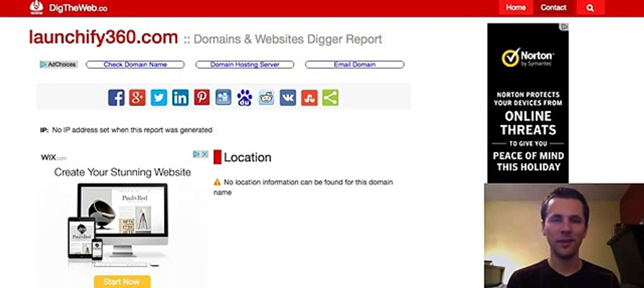
Task: Open the Domain Hosting Server link
Action: 245,64
